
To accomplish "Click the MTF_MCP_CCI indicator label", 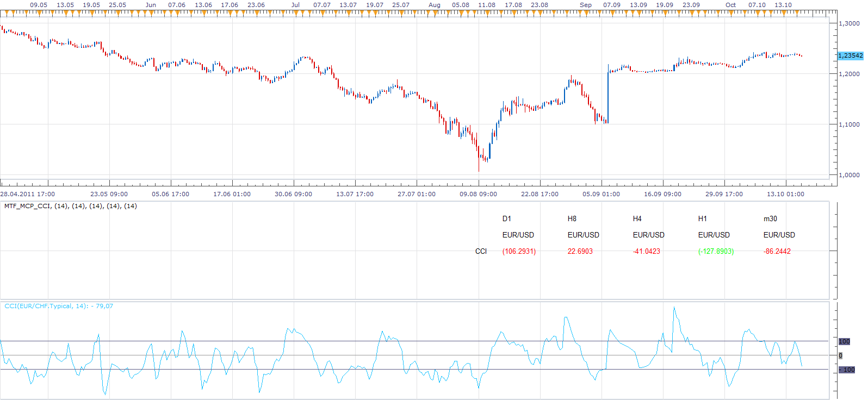I will pos(71,206).
